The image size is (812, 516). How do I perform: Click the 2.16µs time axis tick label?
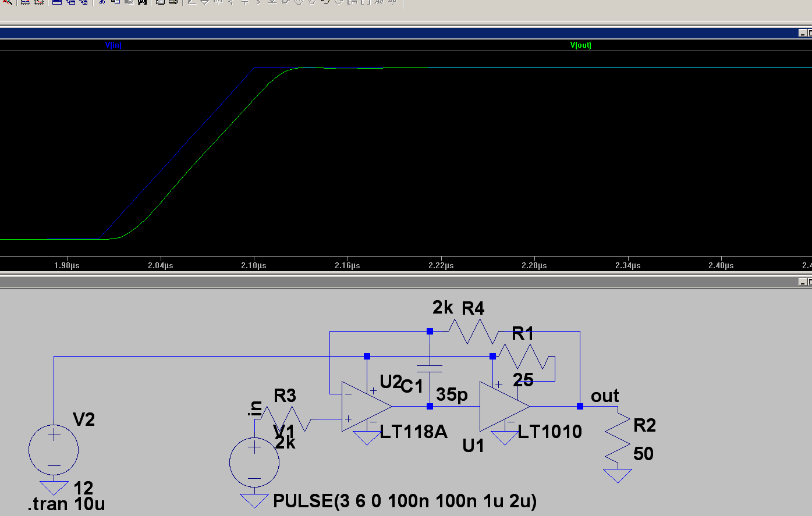point(348,265)
